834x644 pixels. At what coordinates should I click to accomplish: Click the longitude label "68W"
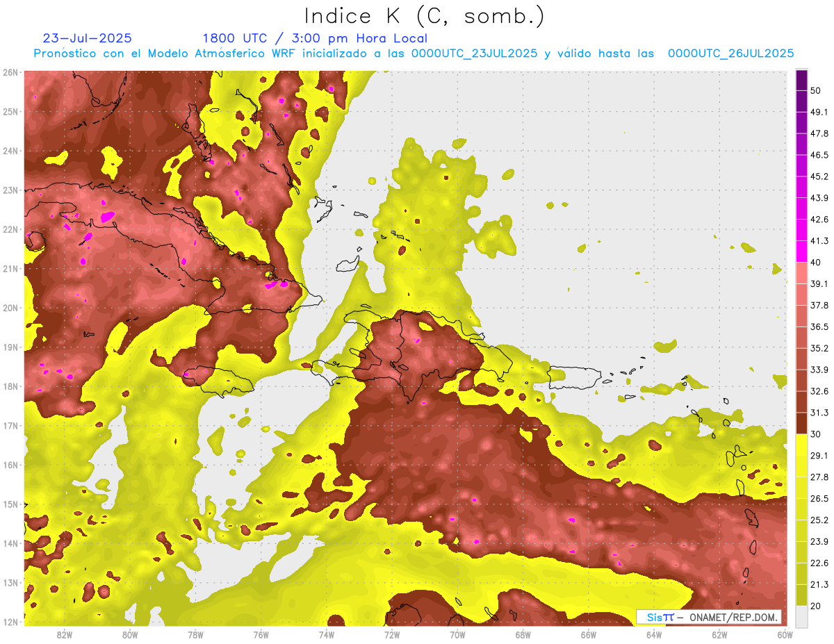(523, 634)
